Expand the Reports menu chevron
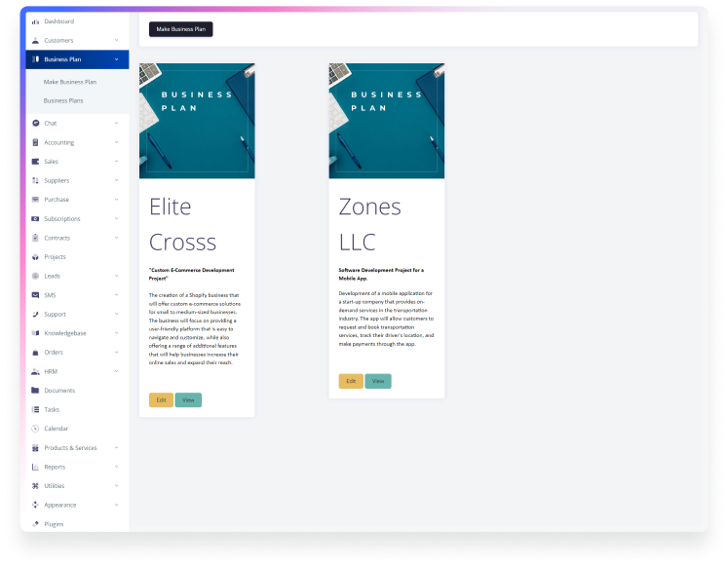The width and height of the screenshot is (728, 566). click(117, 468)
